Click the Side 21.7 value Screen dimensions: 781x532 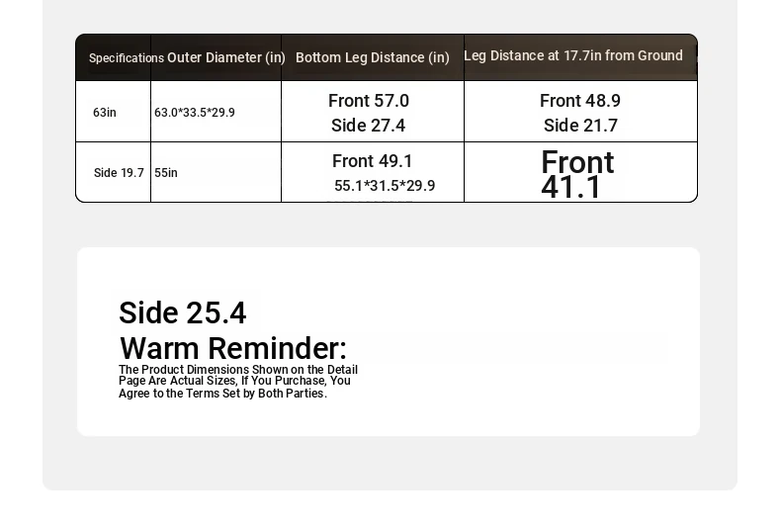tap(580, 126)
